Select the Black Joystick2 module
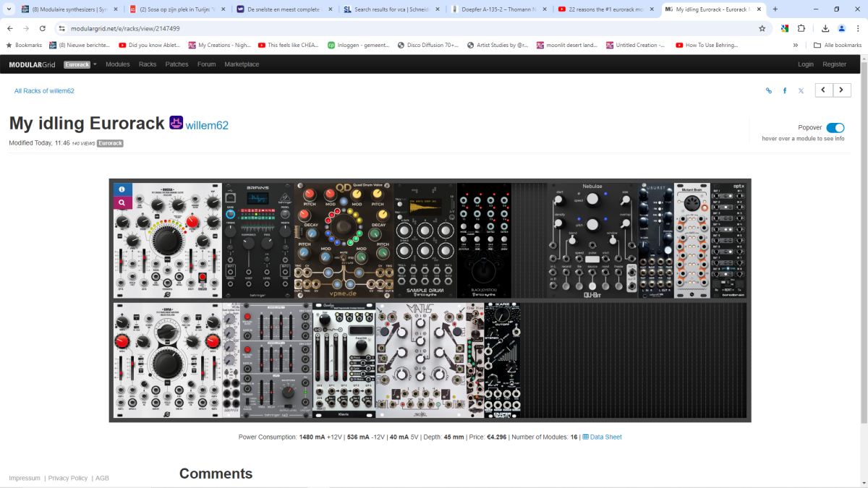 484,240
